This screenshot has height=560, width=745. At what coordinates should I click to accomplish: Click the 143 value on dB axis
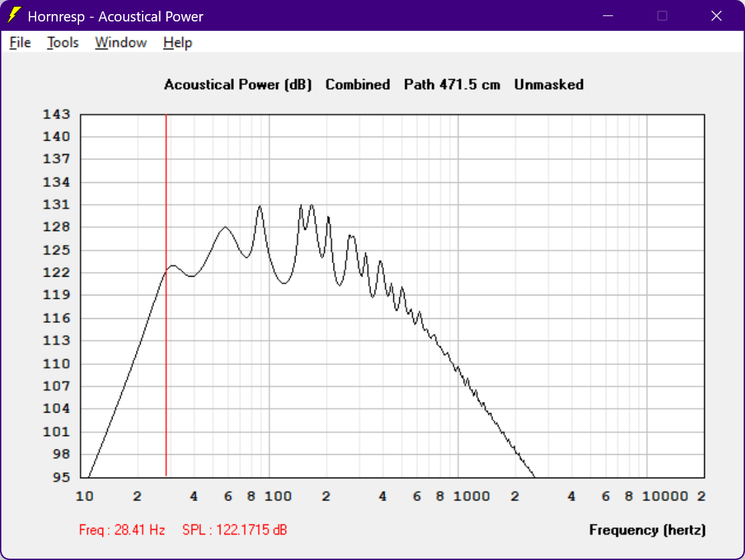point(56,114)
